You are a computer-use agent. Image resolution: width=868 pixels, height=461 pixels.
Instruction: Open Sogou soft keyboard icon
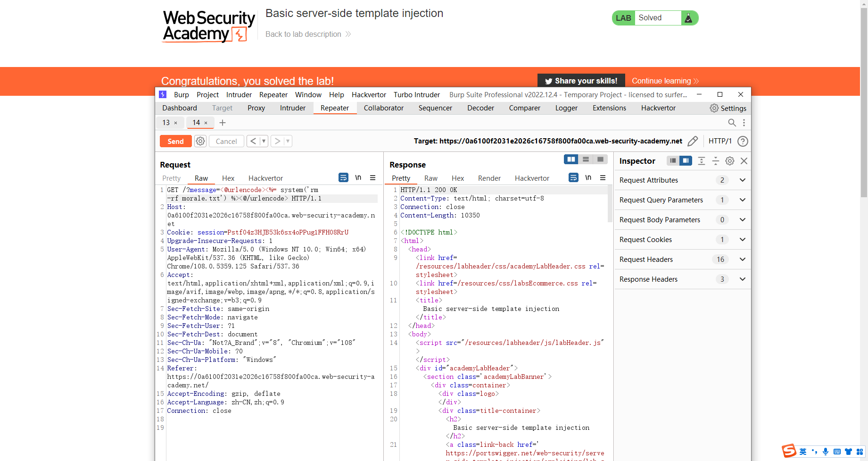(837, 452)
